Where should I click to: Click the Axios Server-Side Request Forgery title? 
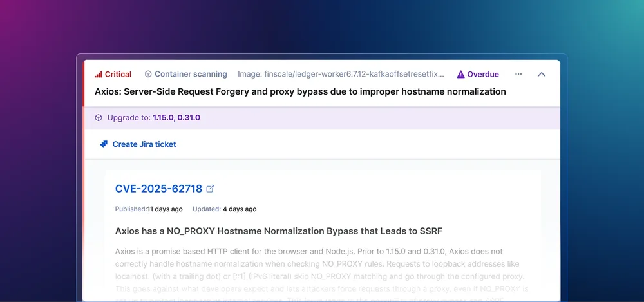[300, 91]
